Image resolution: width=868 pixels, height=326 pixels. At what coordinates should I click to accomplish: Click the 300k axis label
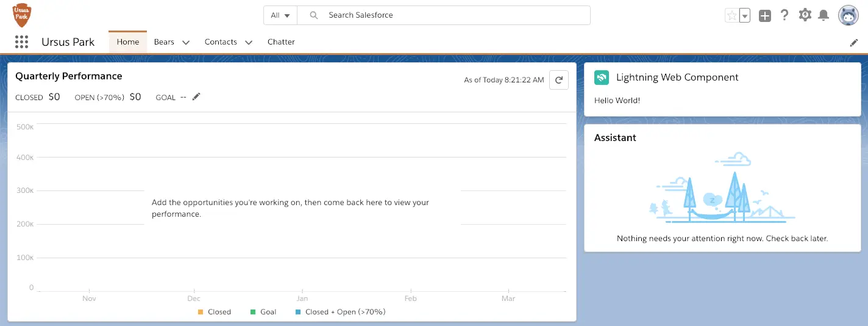25,190
